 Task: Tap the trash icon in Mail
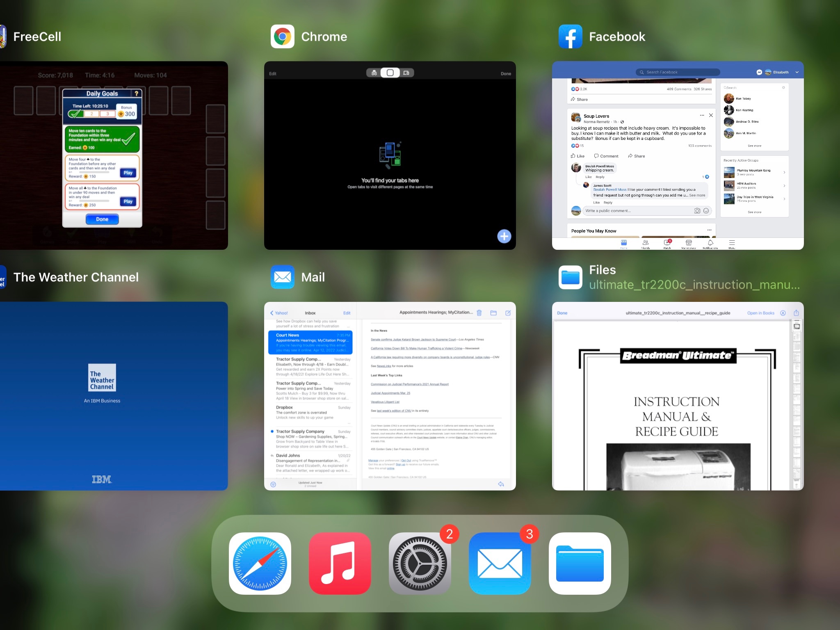coord(479,313)
